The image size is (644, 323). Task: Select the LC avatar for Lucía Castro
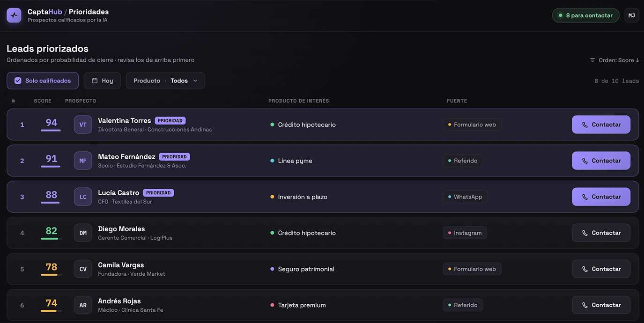83,197
